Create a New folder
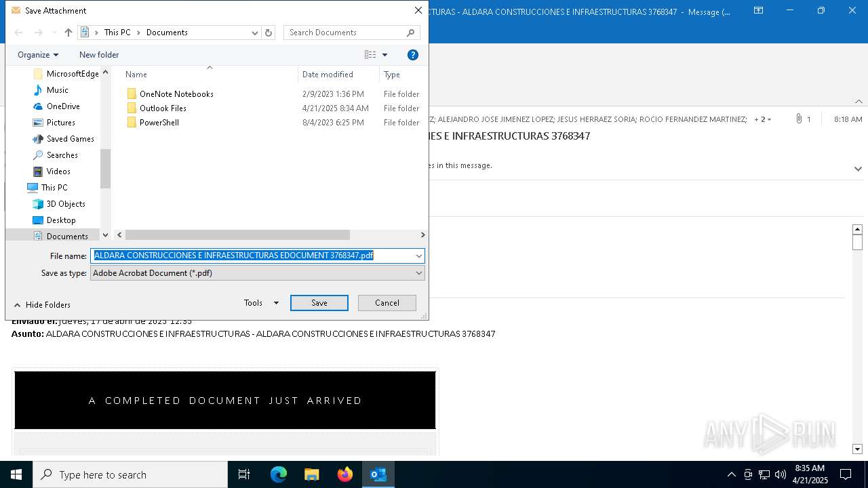The image size is (868, 488). tap(99, 55)
